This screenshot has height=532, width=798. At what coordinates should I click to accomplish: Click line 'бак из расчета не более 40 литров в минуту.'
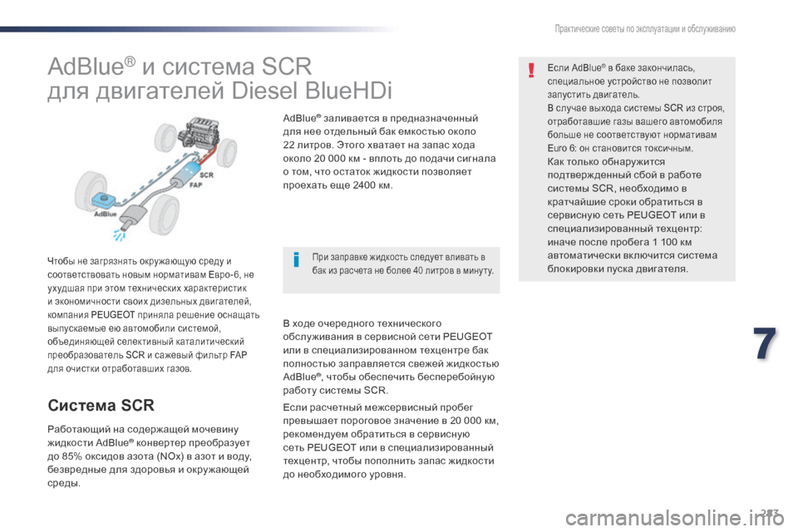coord(403,270)
